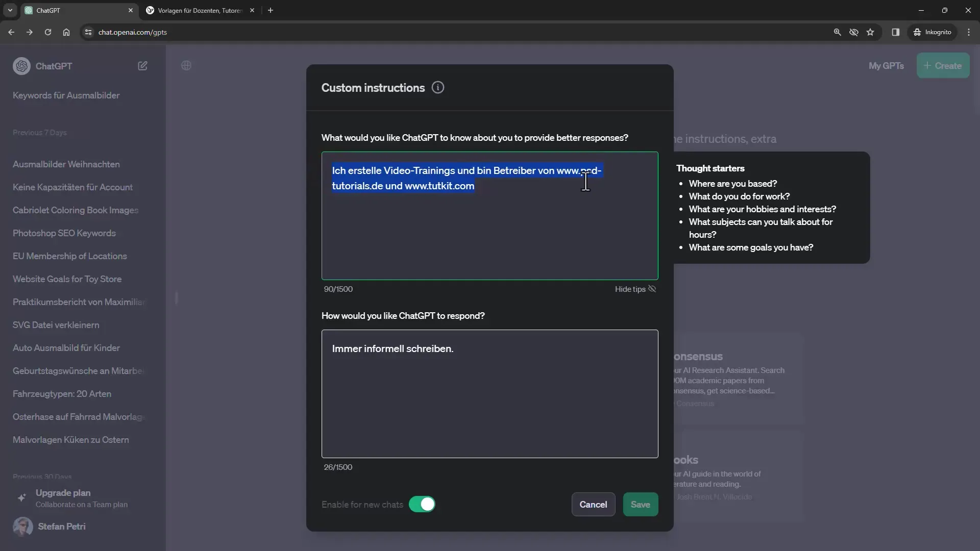The height and width of the screenshot is (551, 980).
Task: Open chat Photoshop SEO Keywords
Action: pyautogui.click(x=64, y=233)
